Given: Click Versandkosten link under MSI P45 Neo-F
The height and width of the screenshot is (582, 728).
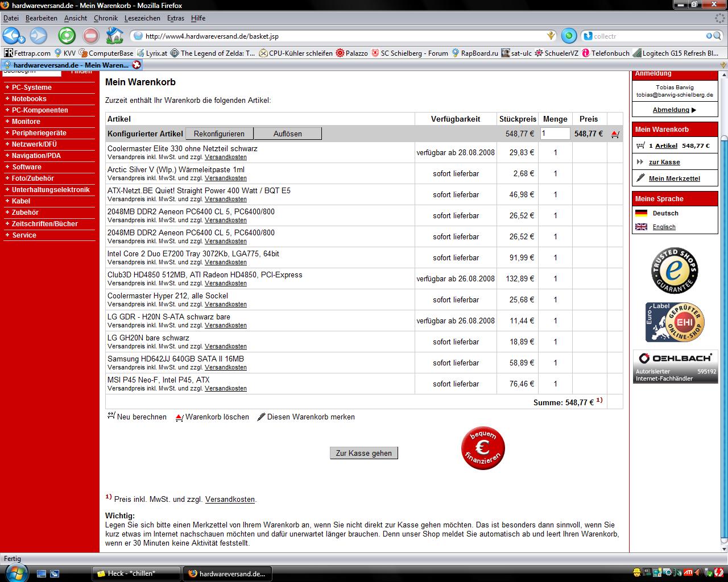Looking at the screenshot, I should click(x=226, y=388).
